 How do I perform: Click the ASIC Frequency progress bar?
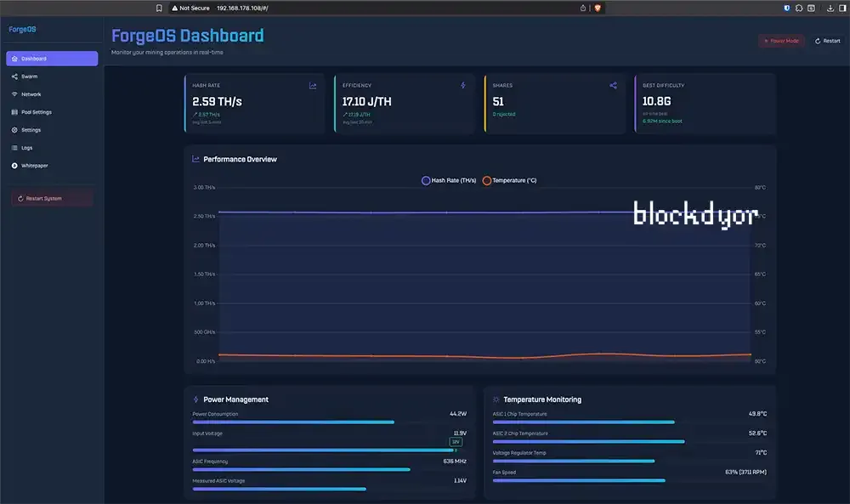pyautogui.click(x=329, y=470)
